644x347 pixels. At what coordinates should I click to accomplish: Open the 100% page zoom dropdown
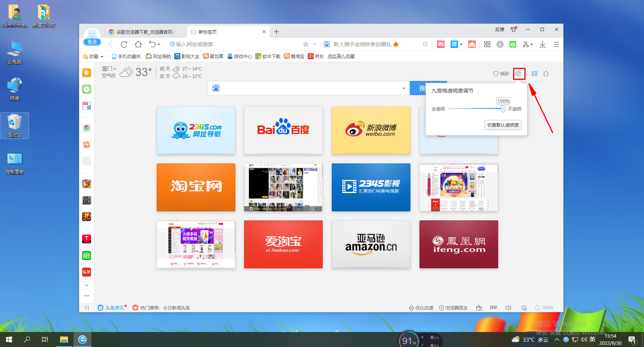pyautogui.click(x=547, y=308)
